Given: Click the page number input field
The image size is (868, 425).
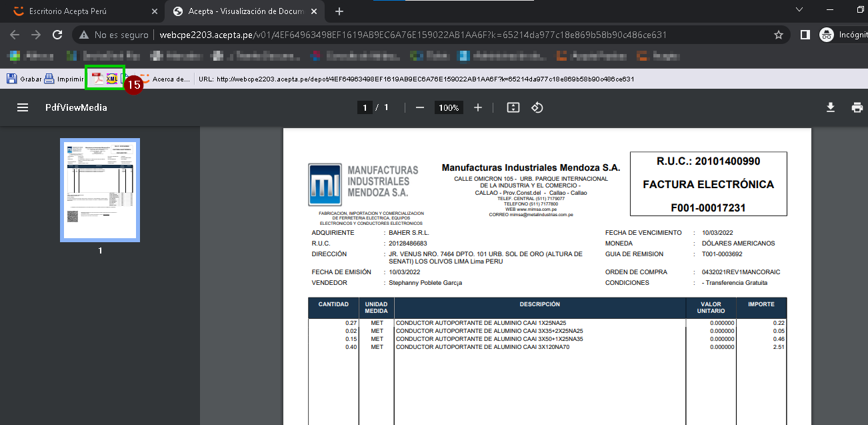Looking at the screenshot, I should pos(365,107).
